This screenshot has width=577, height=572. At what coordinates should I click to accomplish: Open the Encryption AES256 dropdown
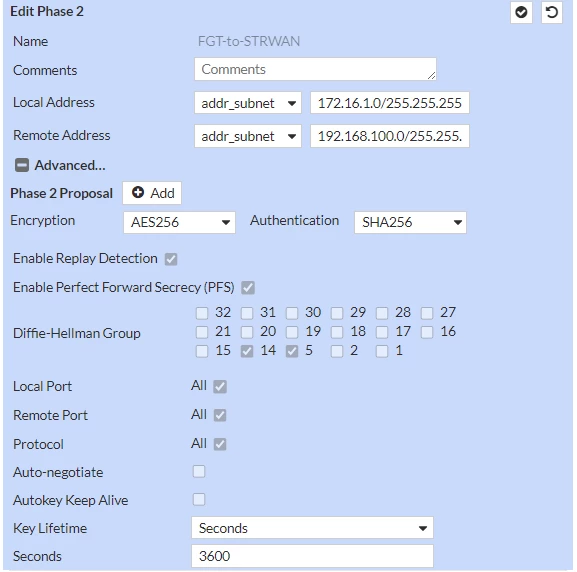click(x=179, y=222)
